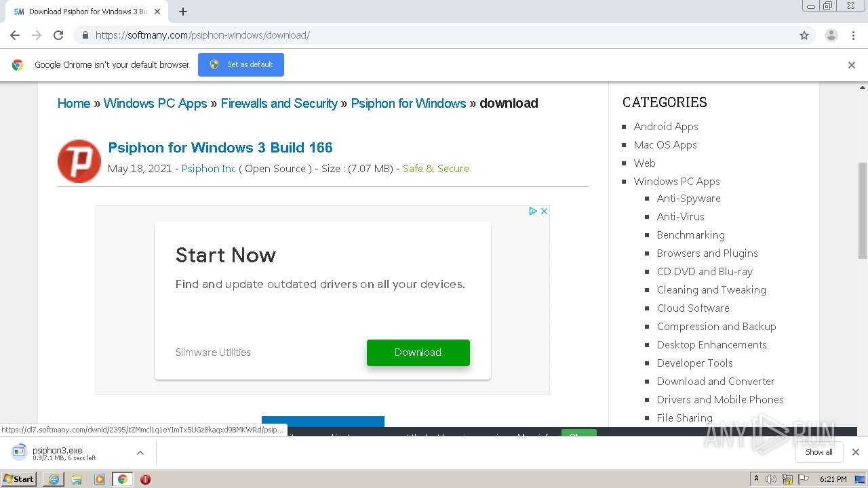Open CD DVD and Blu-ray subcategory
Viewport: 868px width, 488px height.
pyautogui.click(x=705, y=272)
